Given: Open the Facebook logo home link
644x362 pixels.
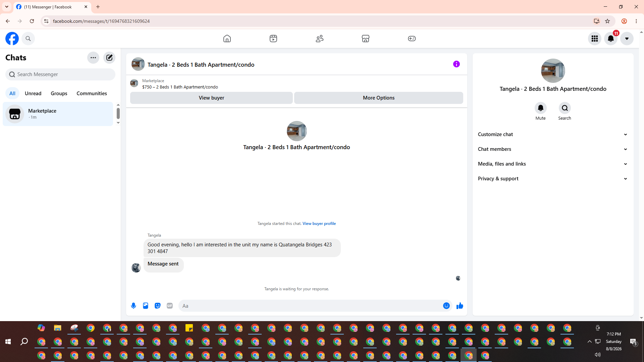Looking at the screenshot, I should tap(12, 39).
